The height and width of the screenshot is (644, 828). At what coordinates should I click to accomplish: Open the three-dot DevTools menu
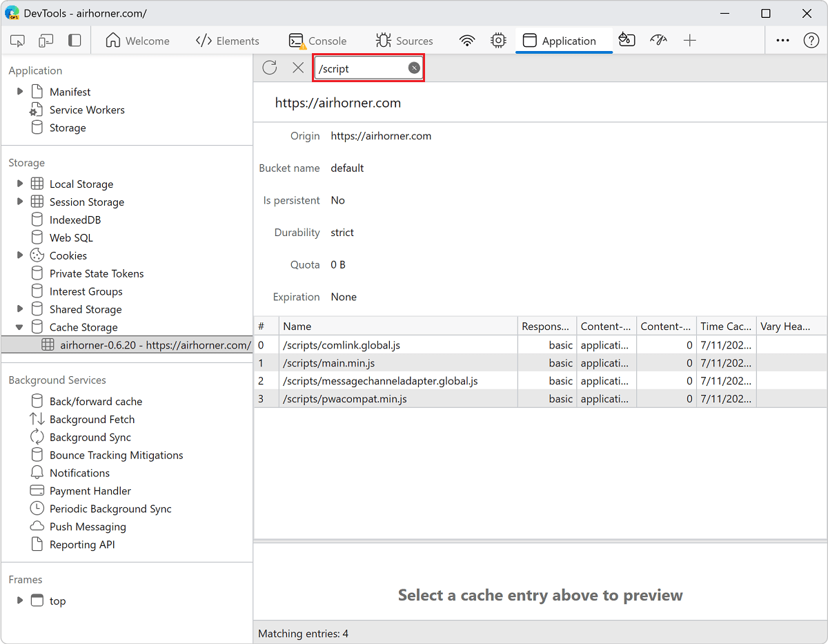point(782,40)
